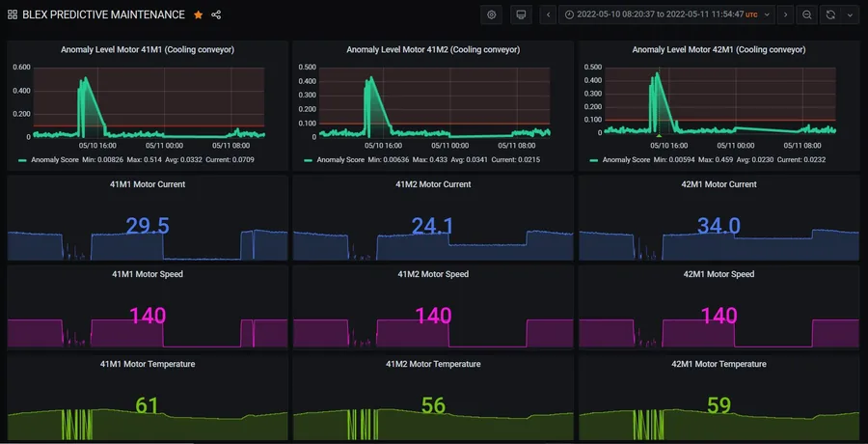The width and height of the screenshot is (868, 444).
Task: Click Current: 0.0709 legend value
Action: pyautogui.click(x=230, y=159)
